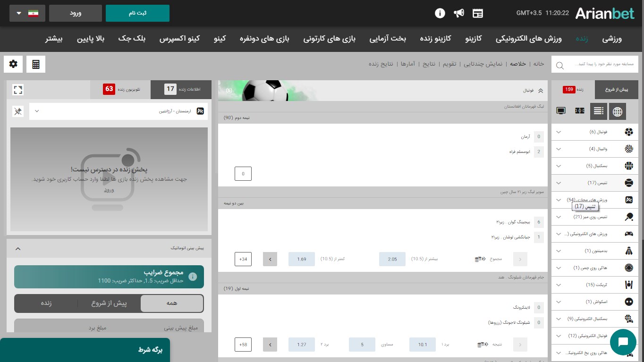Click the megaphone announcements icon
The image size is (644, 362).
click(x=458, y=13)
